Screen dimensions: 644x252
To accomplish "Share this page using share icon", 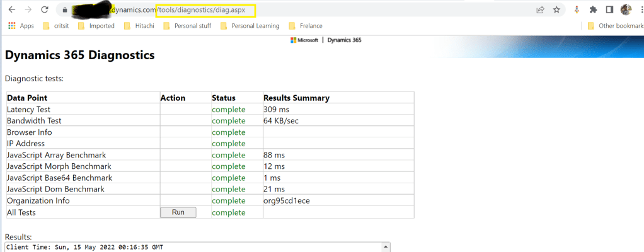I will pyautogui.click(x=540, y=10).
